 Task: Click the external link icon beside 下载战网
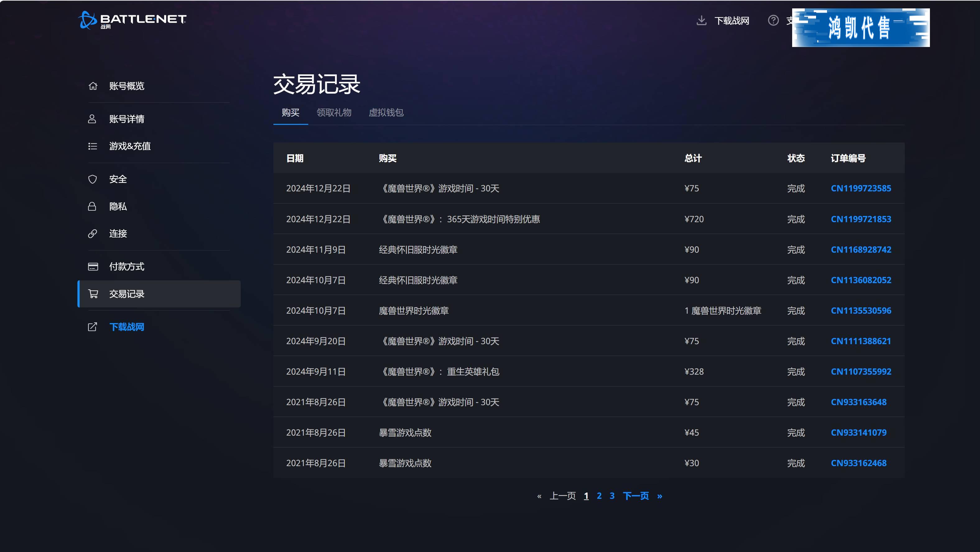(x=92, y=327)
